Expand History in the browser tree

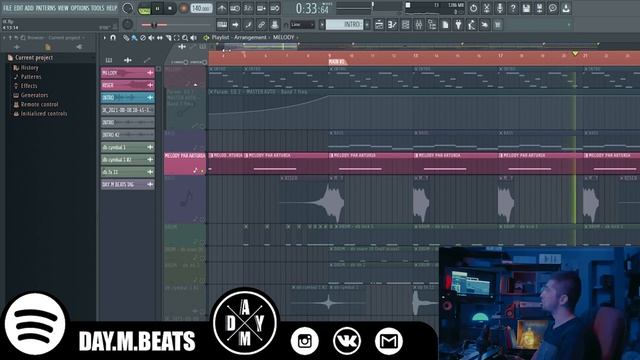(x=29, y=67)
